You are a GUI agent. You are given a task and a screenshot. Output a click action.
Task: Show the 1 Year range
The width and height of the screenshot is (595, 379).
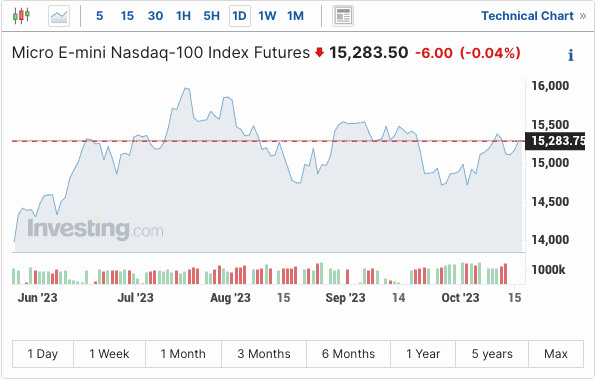click(x=423, y=354)
